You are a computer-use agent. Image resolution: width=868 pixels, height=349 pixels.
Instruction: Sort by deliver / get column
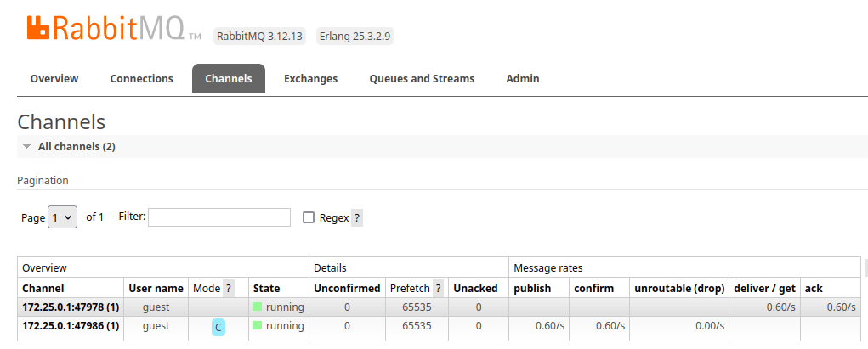click(x=764, y=288)
